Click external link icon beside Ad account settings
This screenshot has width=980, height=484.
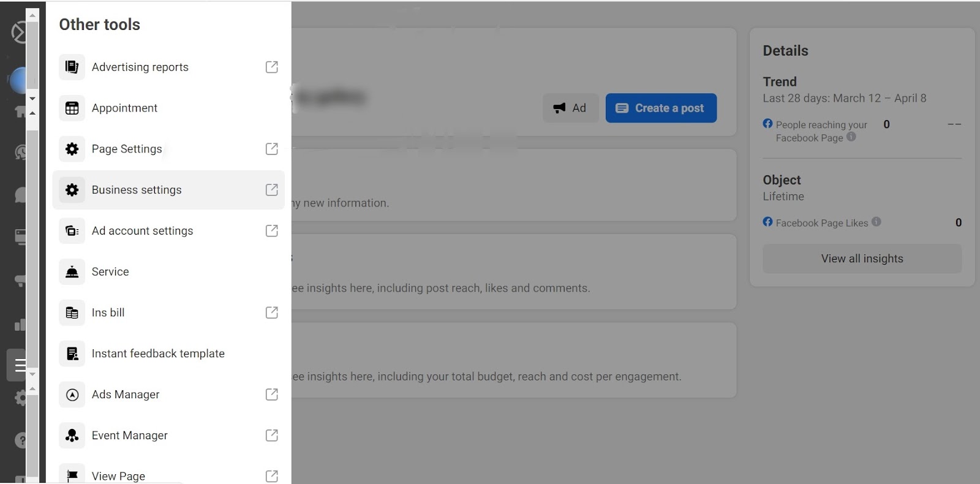271,231
